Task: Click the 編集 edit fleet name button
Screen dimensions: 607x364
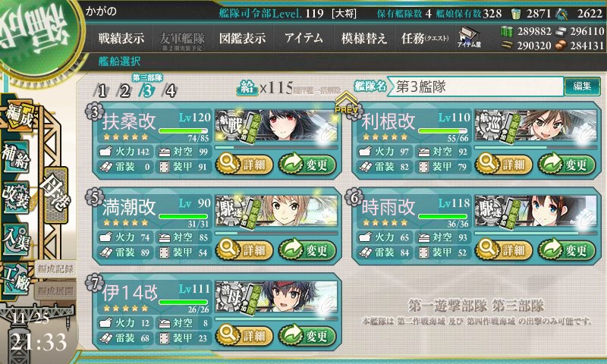Action: (x=582, y=86)
